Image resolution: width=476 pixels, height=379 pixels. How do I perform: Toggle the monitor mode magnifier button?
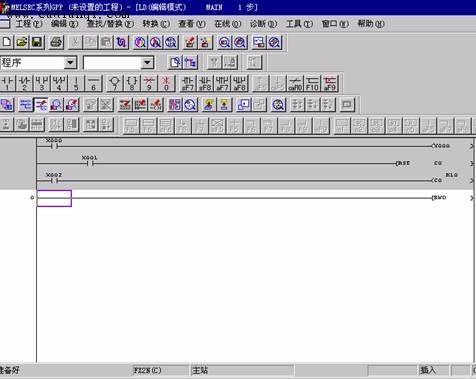[56, 105]
